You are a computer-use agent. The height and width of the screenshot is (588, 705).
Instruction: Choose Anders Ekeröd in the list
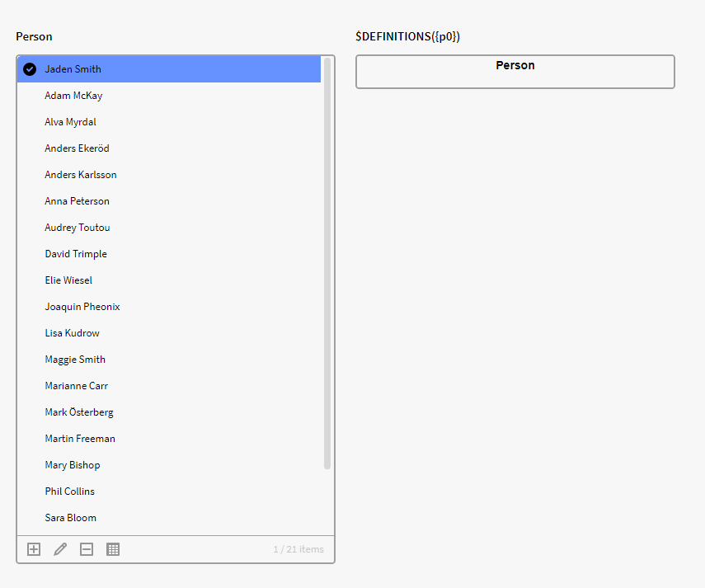(x=77, y=148)
